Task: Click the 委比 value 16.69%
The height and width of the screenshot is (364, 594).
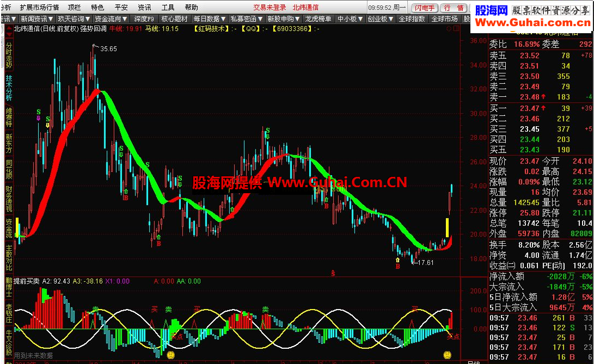Action: pos(526,44)
